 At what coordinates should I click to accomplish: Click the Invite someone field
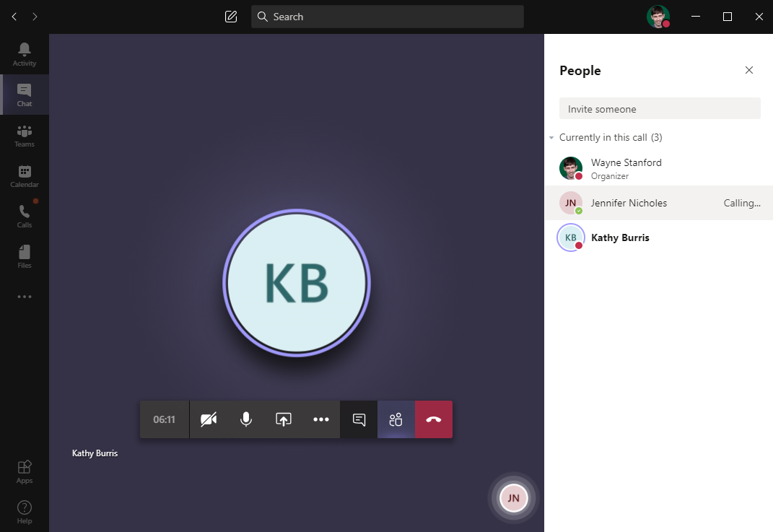click(x=660, y=109)
